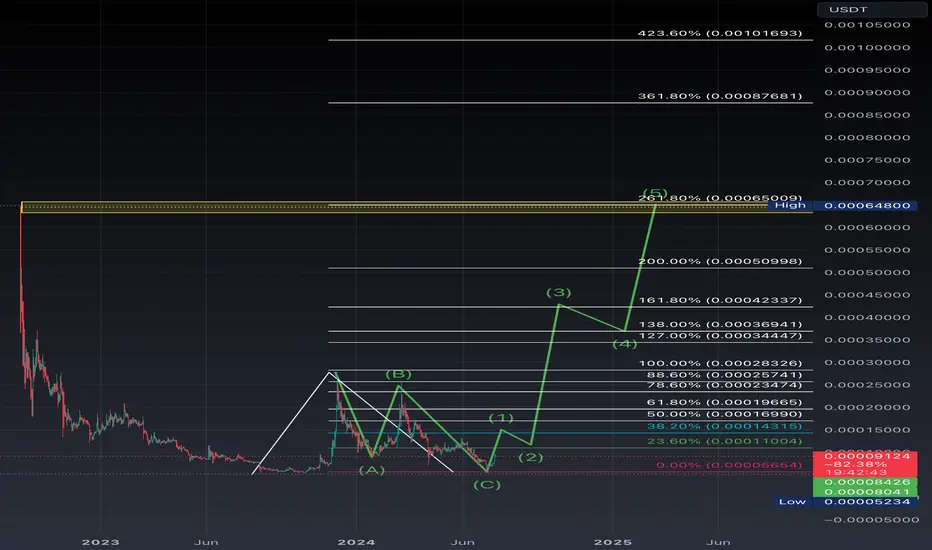Screen dimensions: 932x550
Task: Click the Low label badge
Action: 792,502
